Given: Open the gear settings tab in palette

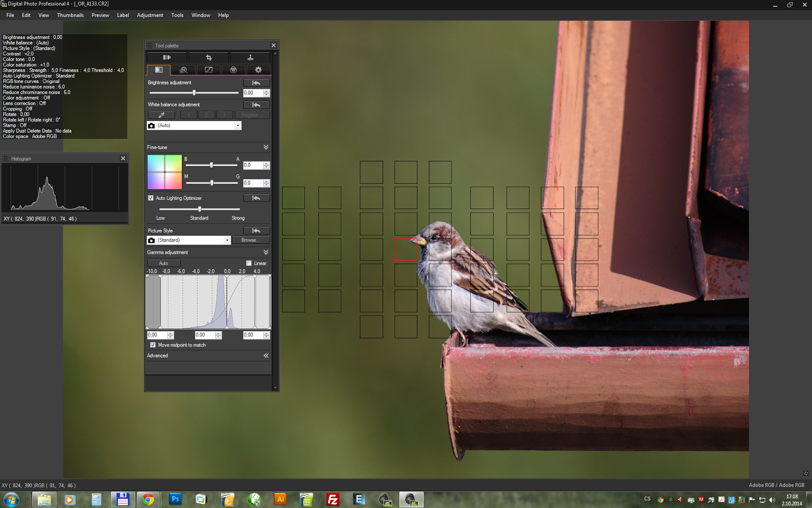Looking at the screenshot, I should coord(258,70).
